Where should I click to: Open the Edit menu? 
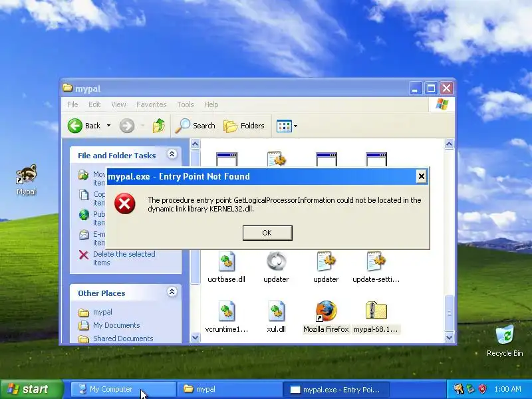(x=94, y=104)
